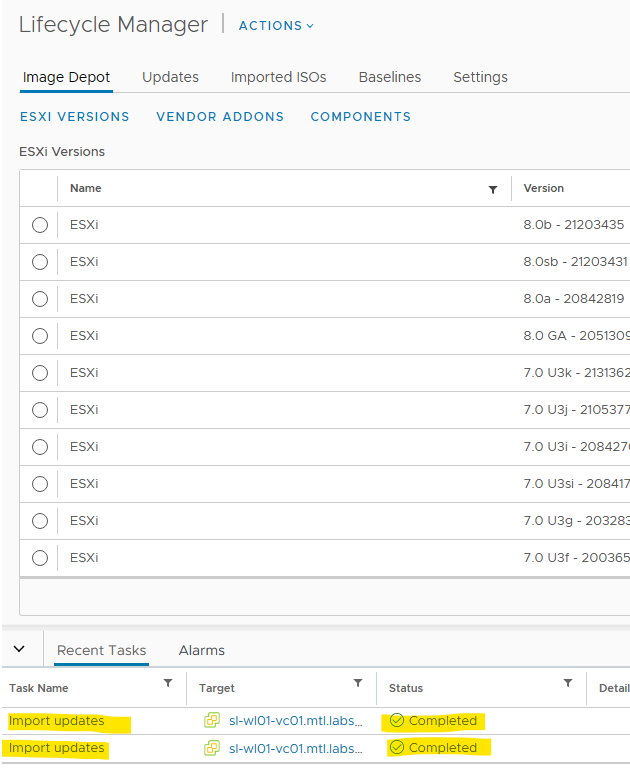Jump to COMPONENTS section
The height and width of the screenshot is (774, 630).
[360, 116]
